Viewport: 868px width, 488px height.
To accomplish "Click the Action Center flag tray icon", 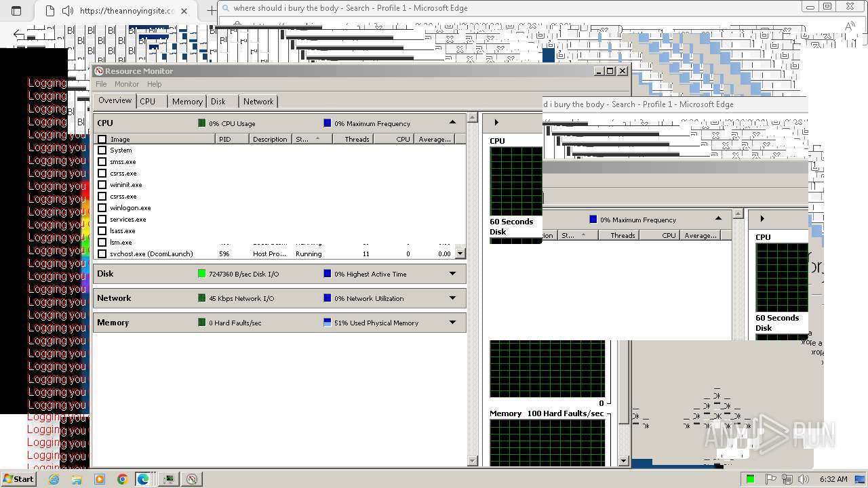I will pos(771,479).
